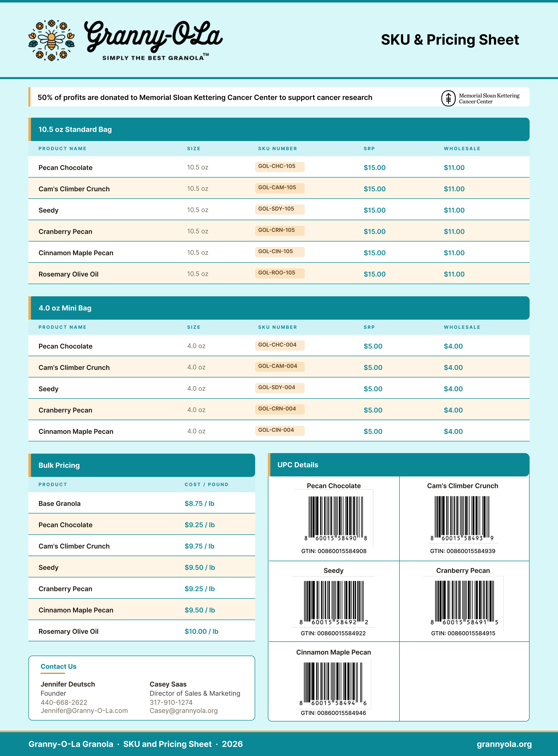Click the Cam's Climber Crunch $9.75 / lb price
Image resolution: width=558 pixels, height=756 pixels.
coord(199,546)
